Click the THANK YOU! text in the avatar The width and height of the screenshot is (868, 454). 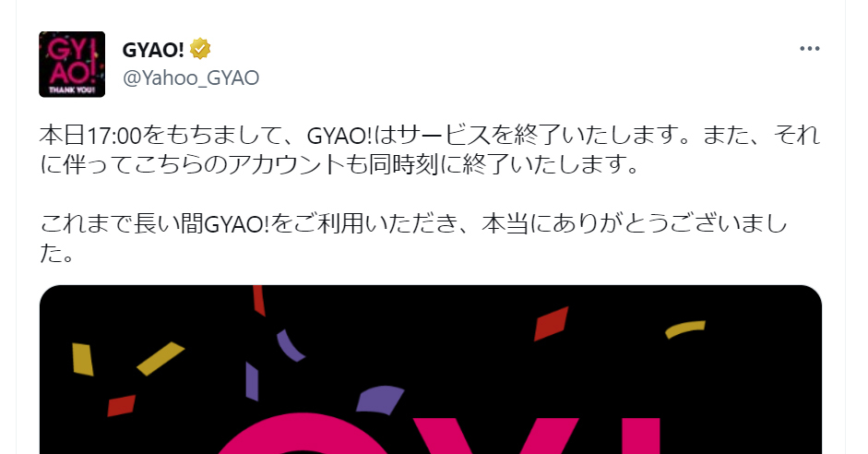coord(72,90)
